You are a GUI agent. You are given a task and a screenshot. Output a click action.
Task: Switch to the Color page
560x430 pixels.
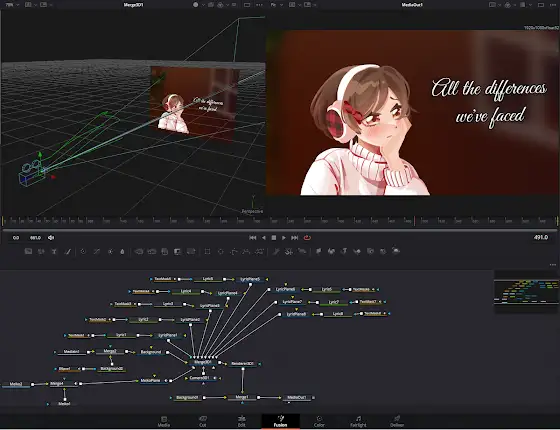(319, 421)
